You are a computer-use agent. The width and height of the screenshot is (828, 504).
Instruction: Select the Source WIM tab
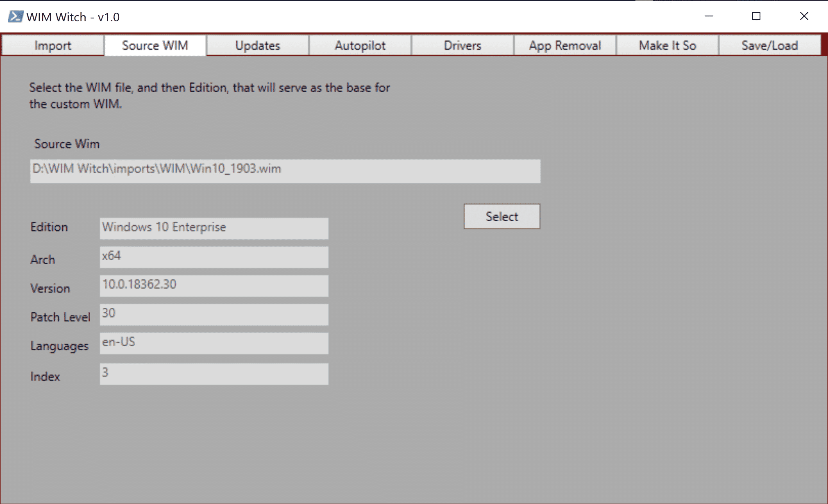click(x=155, y=45)
